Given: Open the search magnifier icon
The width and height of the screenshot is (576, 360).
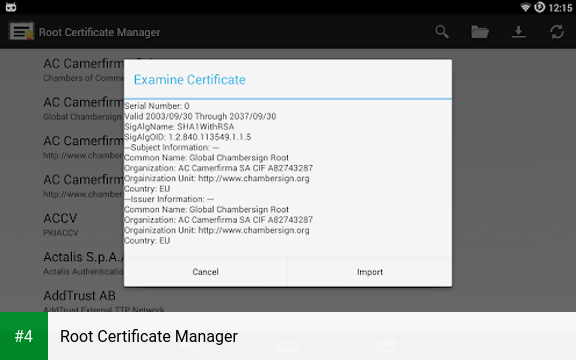Looking at the screenshot, I should (442, 32).
